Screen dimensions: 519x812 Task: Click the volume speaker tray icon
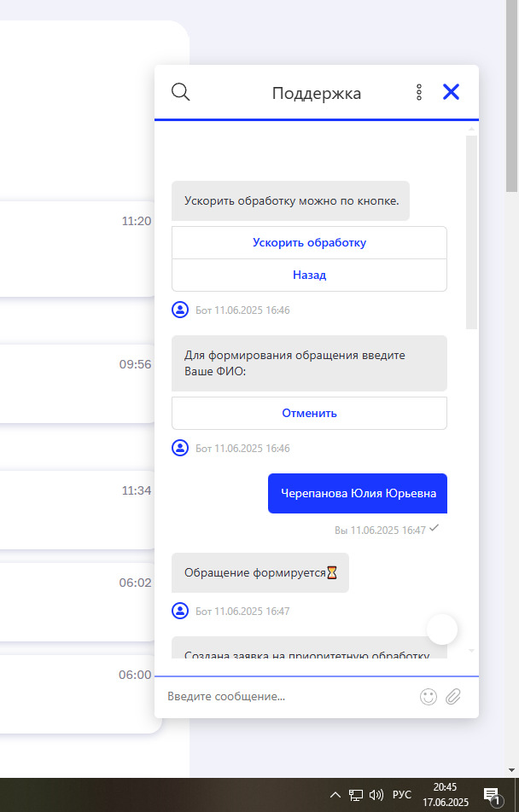tap(376, 795)
